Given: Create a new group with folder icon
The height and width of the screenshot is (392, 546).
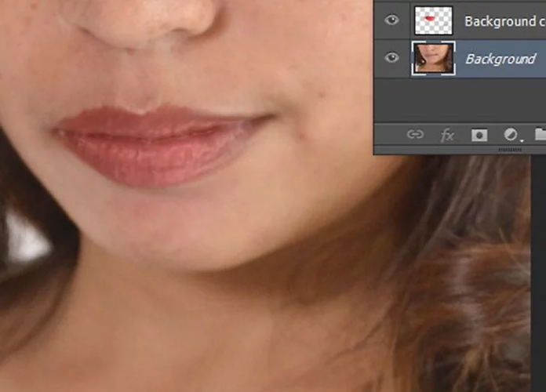Looking at the screenshot, I should click(541, 135).
